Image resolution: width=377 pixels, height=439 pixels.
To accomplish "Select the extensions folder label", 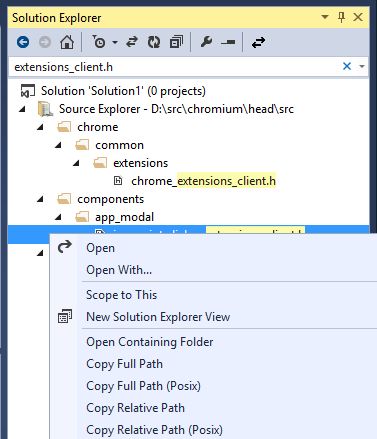I will coord(140,163).
